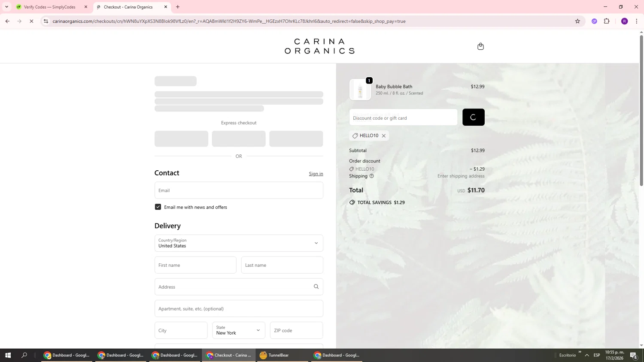Click the Total amount $11.70
The height and width of the screenshot is (362, 644).
(x=476, y=190)
